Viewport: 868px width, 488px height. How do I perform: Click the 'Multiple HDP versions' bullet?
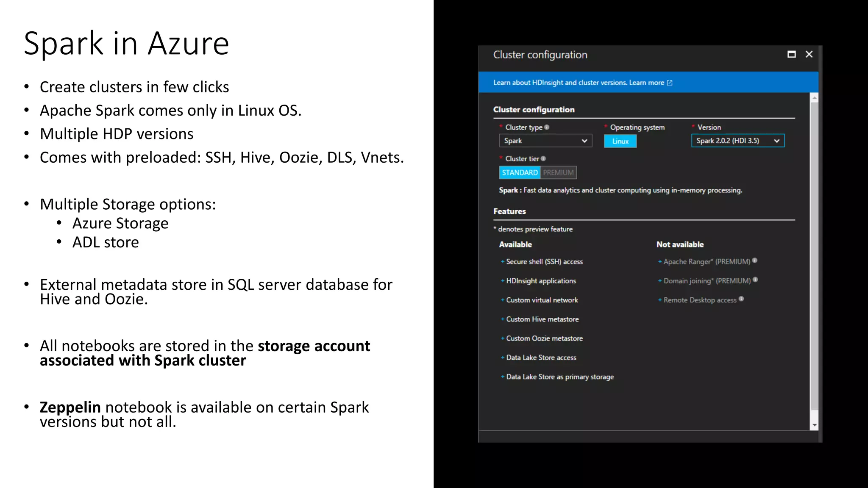(117, 134)
